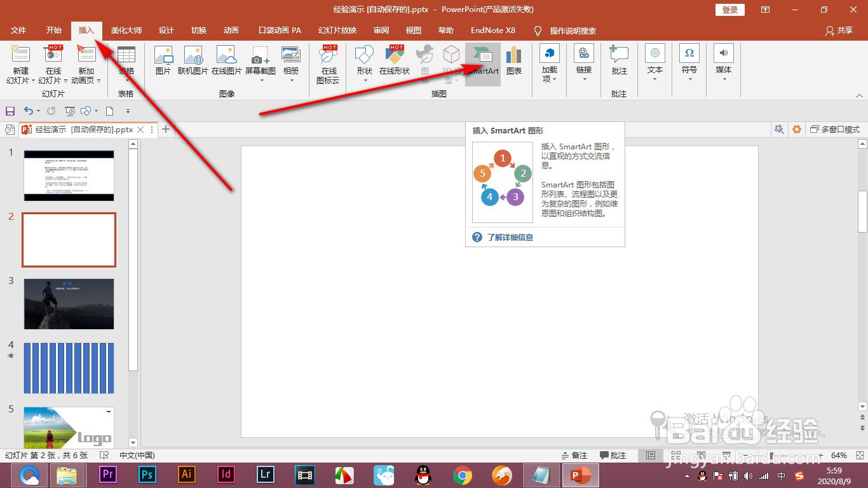Open the customize quick access toolbar arrow
This screenshot has width=868, height=488.
tap(128, 111)
